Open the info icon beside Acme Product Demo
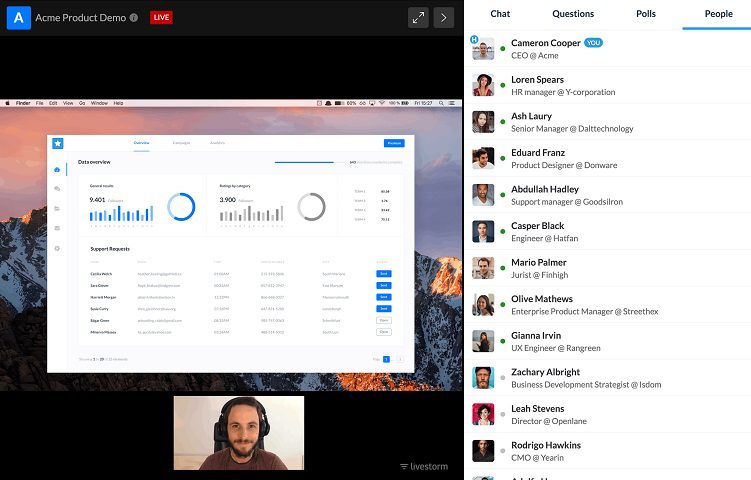This screenshot has width=751, height=480. tap(134, 18)
